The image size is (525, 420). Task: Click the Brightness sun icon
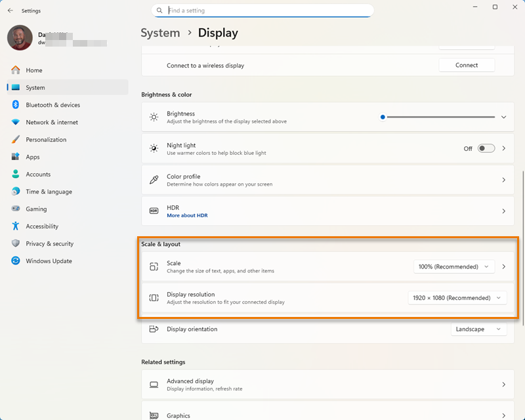154,117
